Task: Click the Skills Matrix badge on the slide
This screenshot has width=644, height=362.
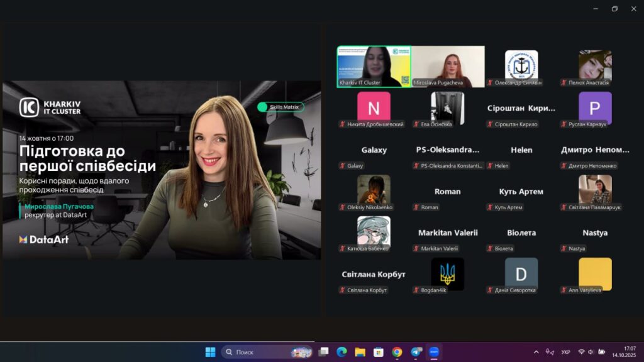Action: pos(280,107)
